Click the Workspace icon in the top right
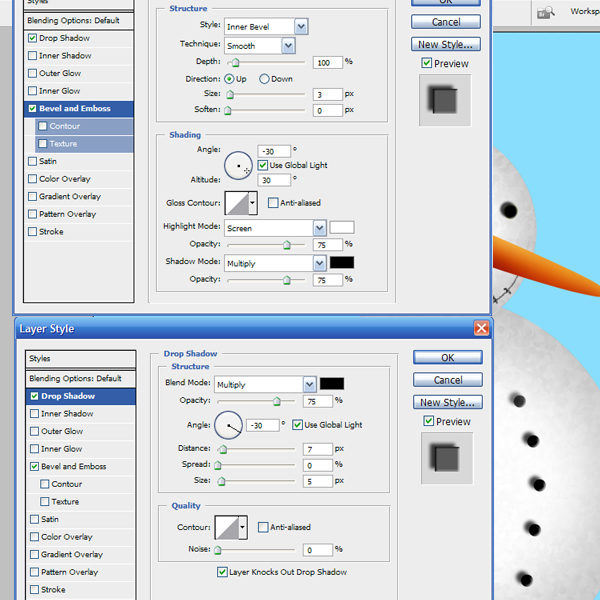This screenshot has height=600, width=600. pos(545,12)
